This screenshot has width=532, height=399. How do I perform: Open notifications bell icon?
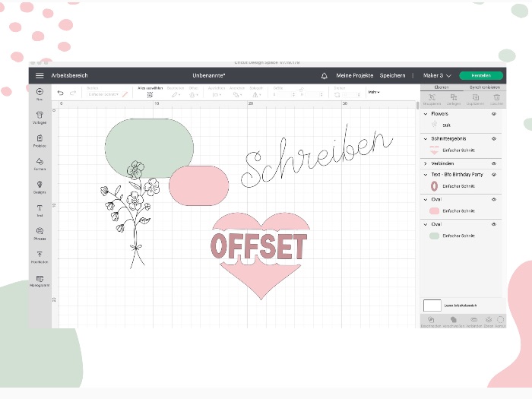pos(325,76)
